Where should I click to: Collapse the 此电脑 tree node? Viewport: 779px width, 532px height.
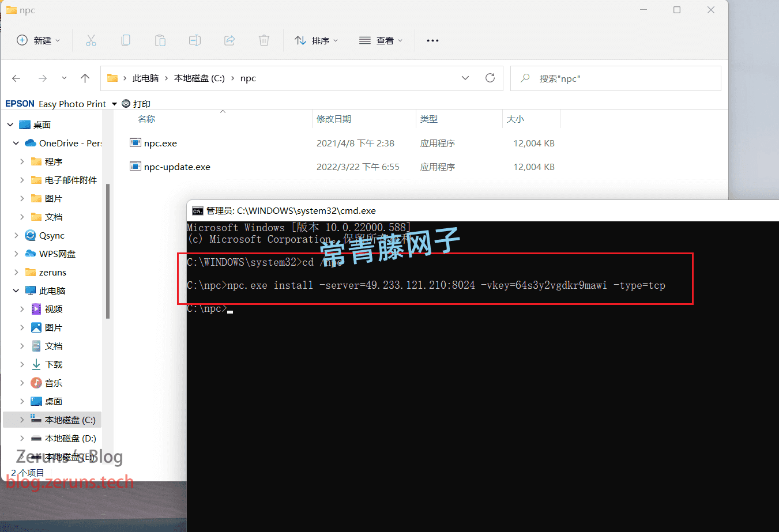point(16,290)
